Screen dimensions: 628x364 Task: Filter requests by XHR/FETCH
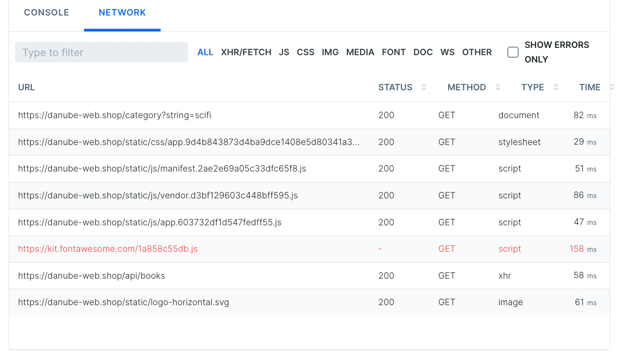pos(246,52)
